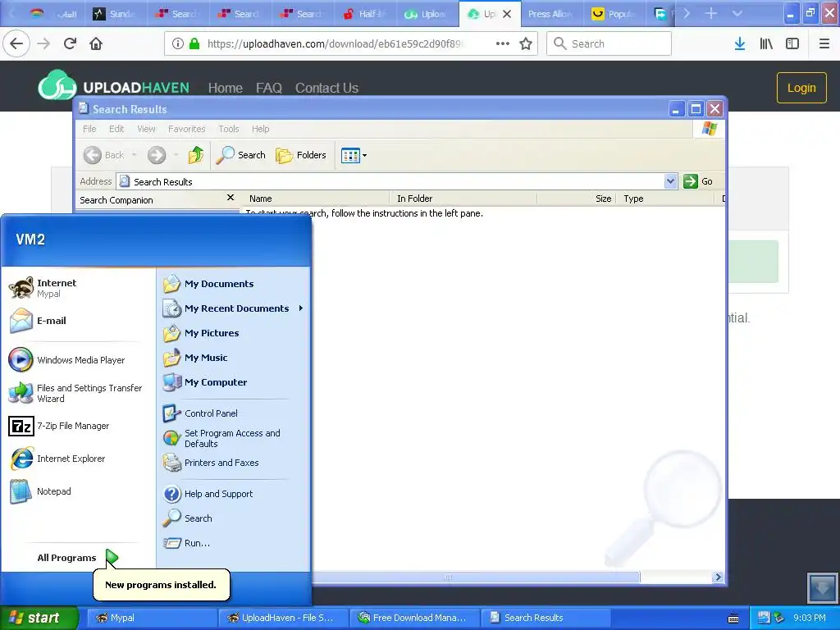Launch Notepad from Start menu
Image resolution: width=840 pixels, height=630 pixels.
coord(40,491)
